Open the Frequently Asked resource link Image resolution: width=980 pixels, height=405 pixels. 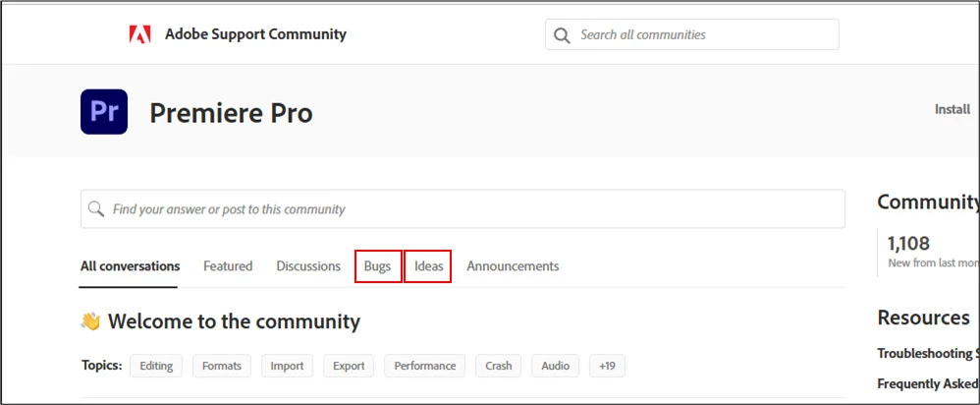pos(928,383)
